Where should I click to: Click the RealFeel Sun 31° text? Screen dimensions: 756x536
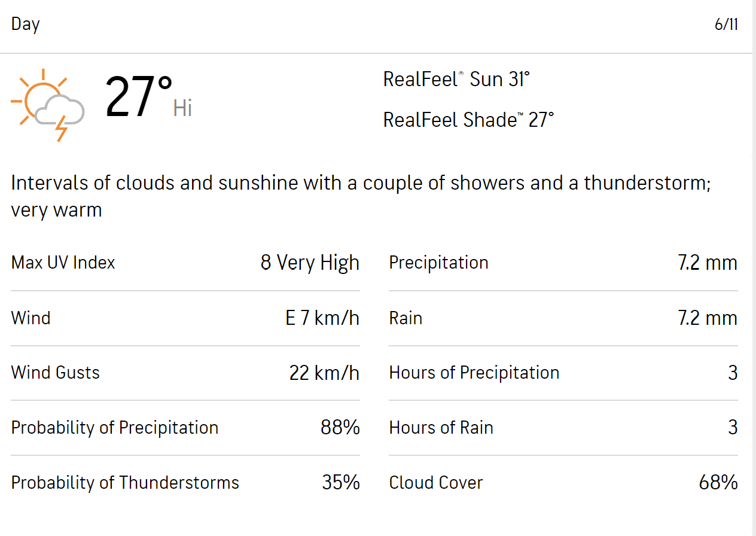456,79
